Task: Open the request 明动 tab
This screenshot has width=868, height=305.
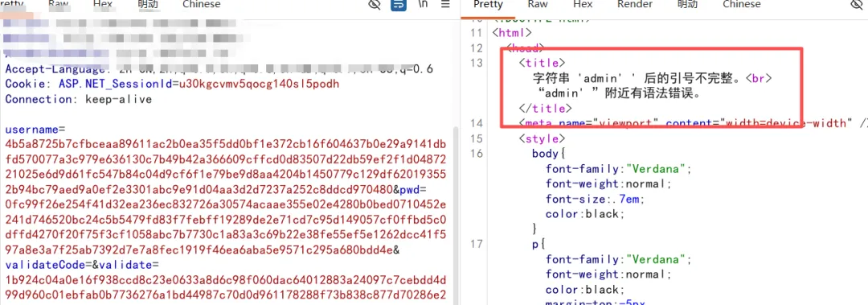Action: point(147,5)
